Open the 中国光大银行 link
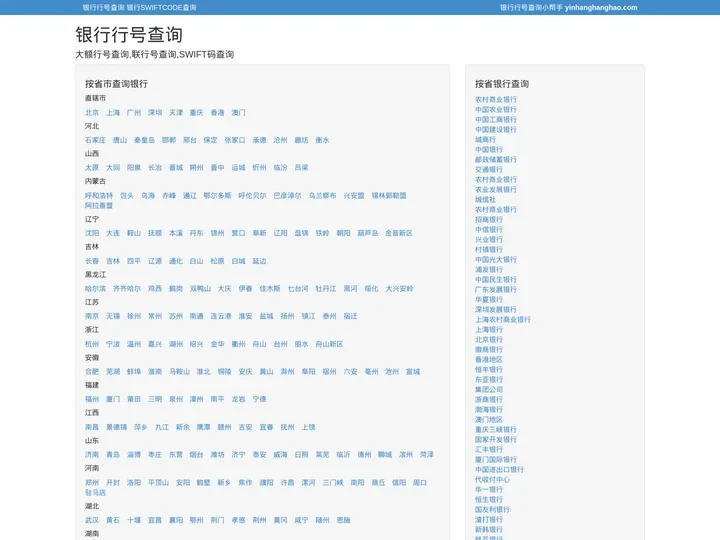The width and height of the screenshot is (720, 540). (x=496, y=259)
